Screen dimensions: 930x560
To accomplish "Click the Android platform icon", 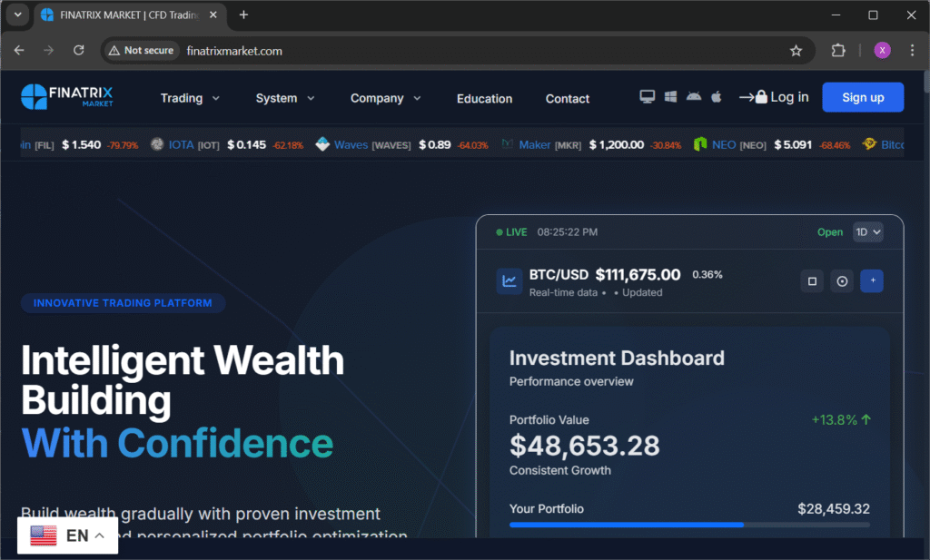I will pos(693,96).
